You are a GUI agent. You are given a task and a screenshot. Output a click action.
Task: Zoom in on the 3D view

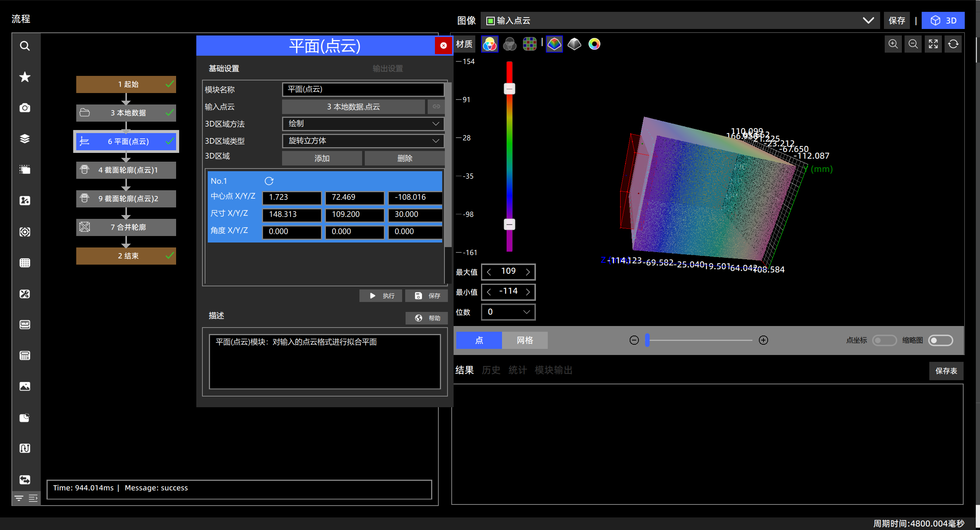[x=893, y=44]
